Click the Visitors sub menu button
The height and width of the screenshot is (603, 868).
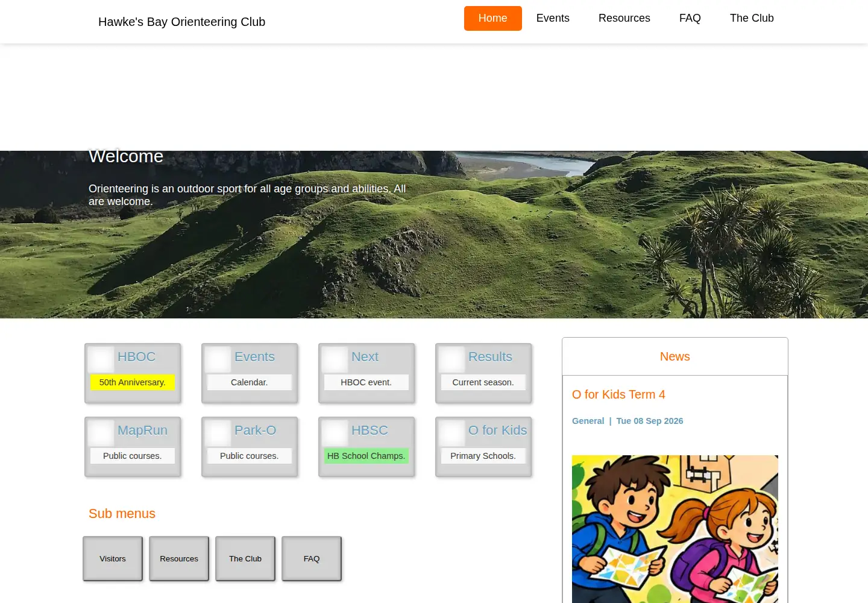(113, 558)
